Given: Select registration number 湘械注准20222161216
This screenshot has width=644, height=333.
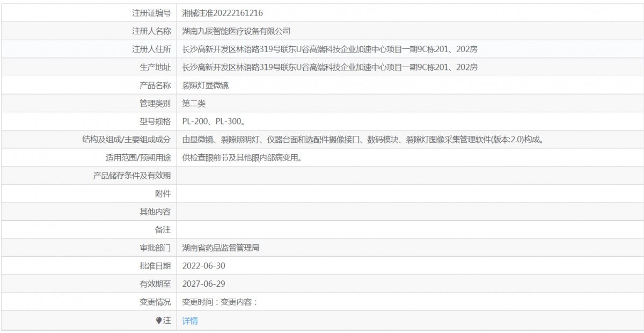Looking at the screenshot, I should pyautogui.click(x=223, y=12).
